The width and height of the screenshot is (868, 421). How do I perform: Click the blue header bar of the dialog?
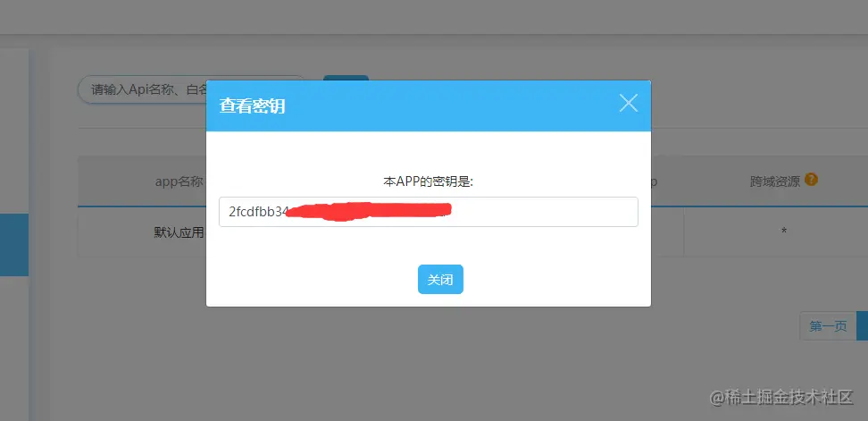click(x=429, y=105)
